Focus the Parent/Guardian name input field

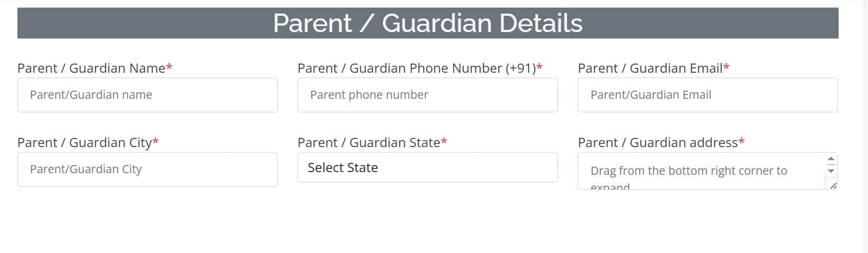click(x=147, y=95)
